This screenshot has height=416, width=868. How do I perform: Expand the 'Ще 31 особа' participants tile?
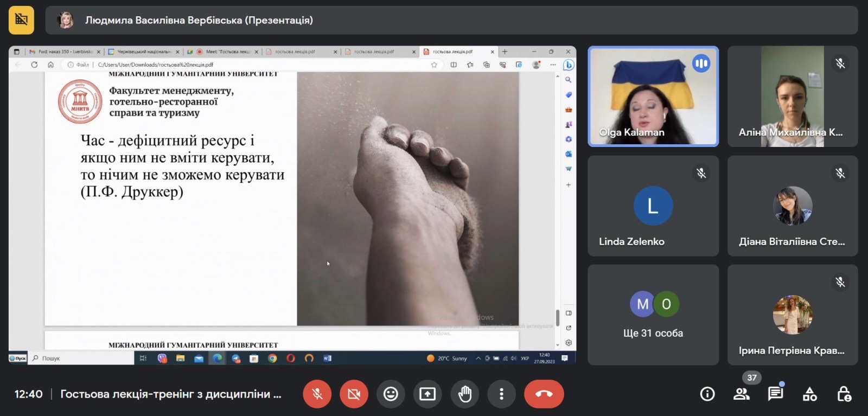pos(653,315)
